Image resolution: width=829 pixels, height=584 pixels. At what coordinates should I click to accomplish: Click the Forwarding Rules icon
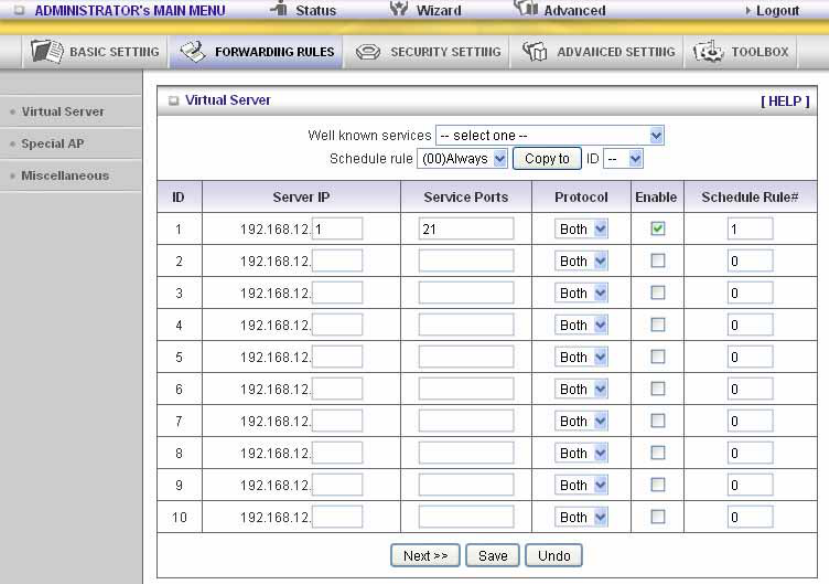[192, 52]
